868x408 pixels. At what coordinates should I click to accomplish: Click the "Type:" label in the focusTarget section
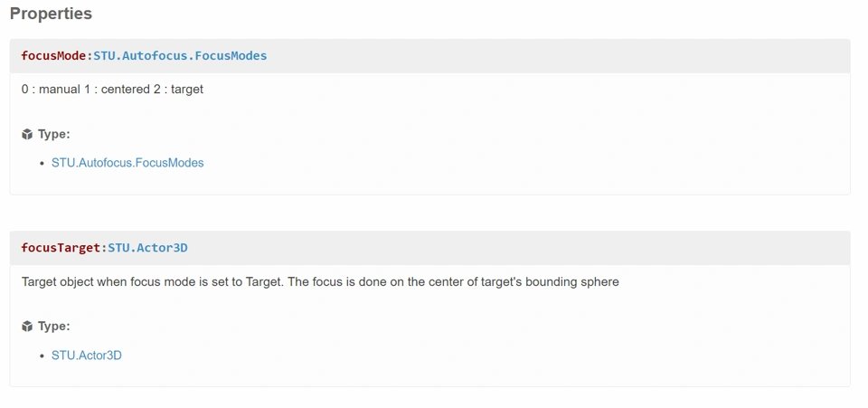coord(53,327)
